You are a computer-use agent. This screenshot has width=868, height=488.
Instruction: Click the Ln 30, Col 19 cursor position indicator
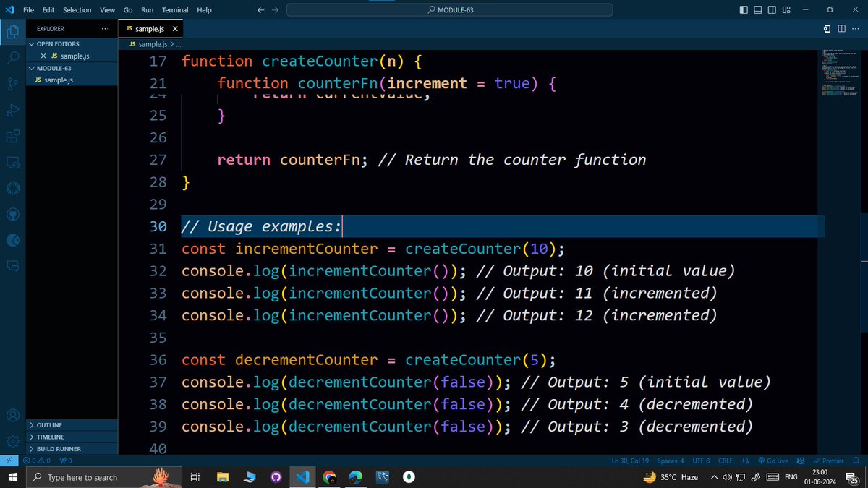(x=631, y=461)
